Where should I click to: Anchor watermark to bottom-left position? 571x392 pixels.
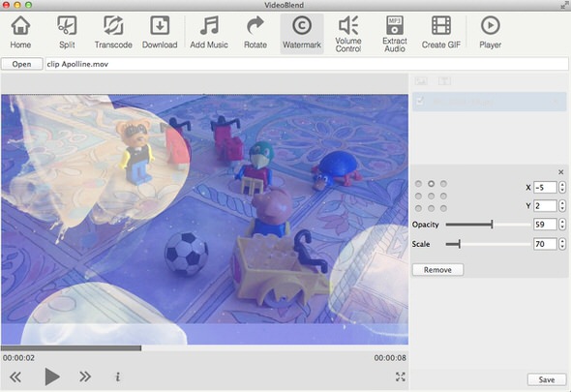coord(418,208)
